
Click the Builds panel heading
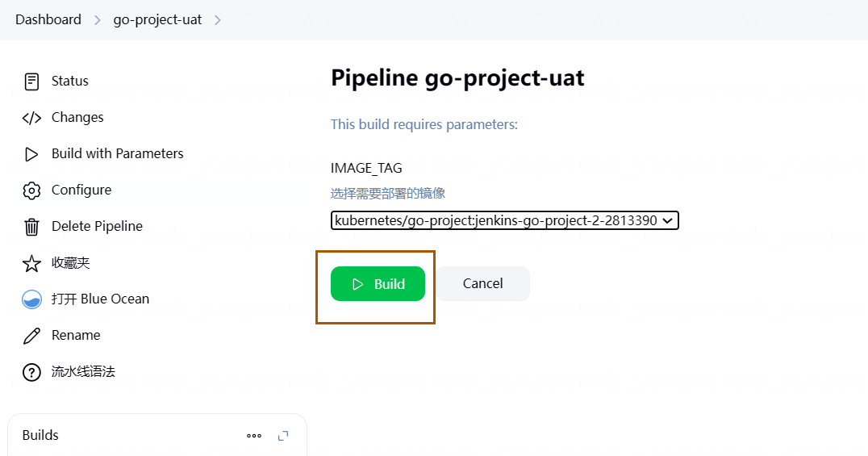[40, 436]
